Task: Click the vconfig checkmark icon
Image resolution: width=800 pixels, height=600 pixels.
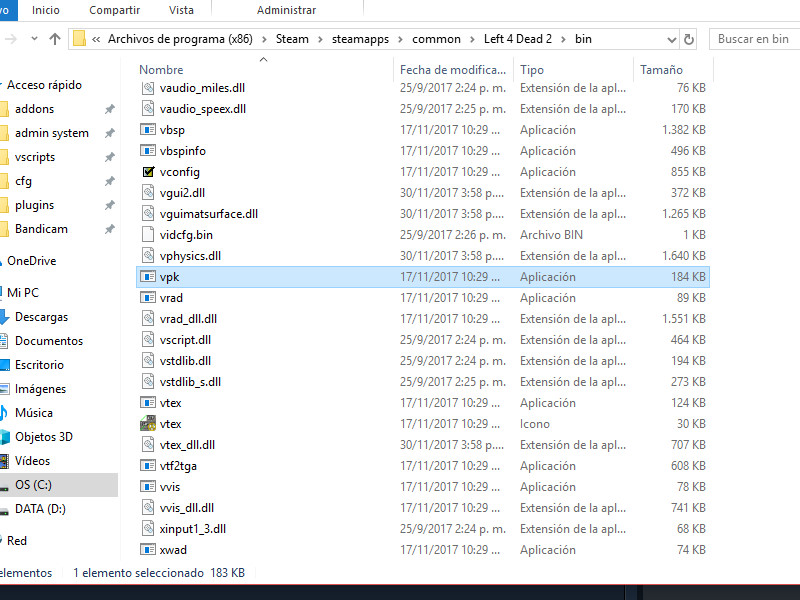Action: click(x=148, y=172)
